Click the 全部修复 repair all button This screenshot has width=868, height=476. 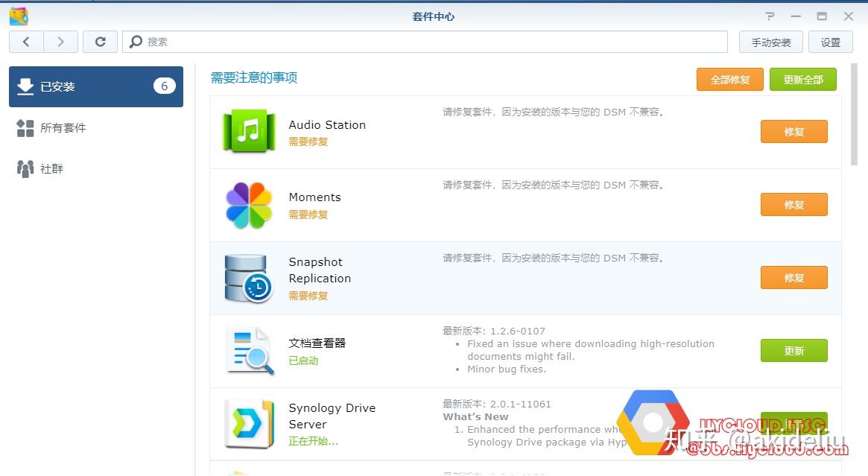tap(729, 80)
